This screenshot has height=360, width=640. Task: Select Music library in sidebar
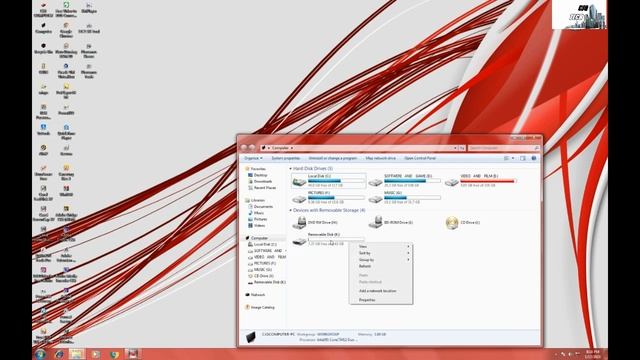[259, 213]
